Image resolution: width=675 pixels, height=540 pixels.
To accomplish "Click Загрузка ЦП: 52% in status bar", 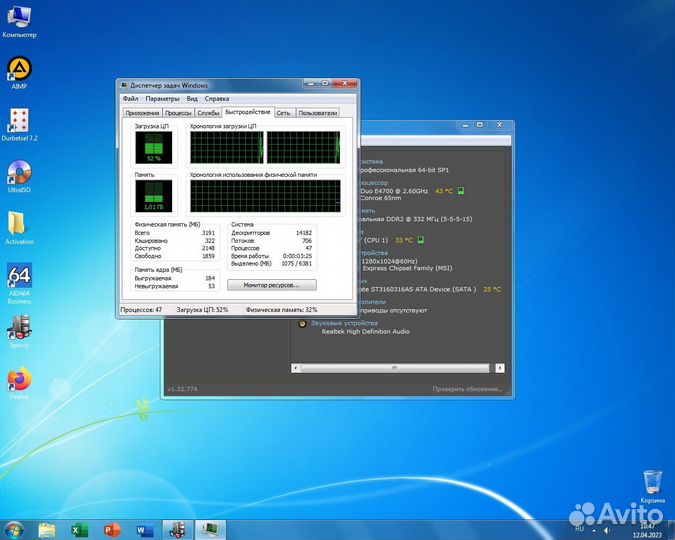I will 202,310.
